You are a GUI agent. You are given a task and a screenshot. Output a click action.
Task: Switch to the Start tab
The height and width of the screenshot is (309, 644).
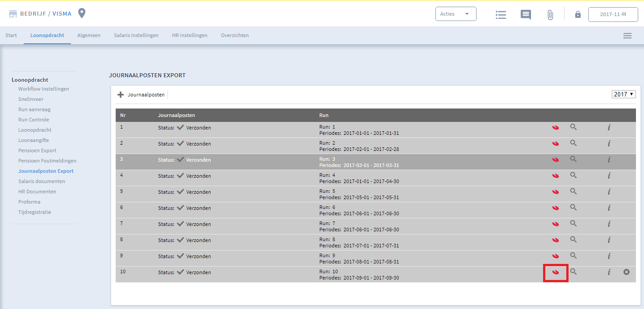11,35
